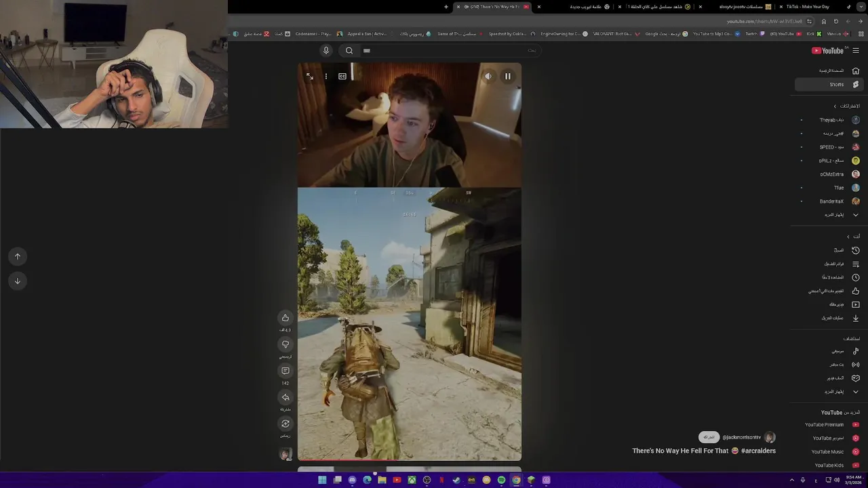Open Google Chrome in the taskbar
The height and width of the screenshot is (488, 868).
coord(516,480)
